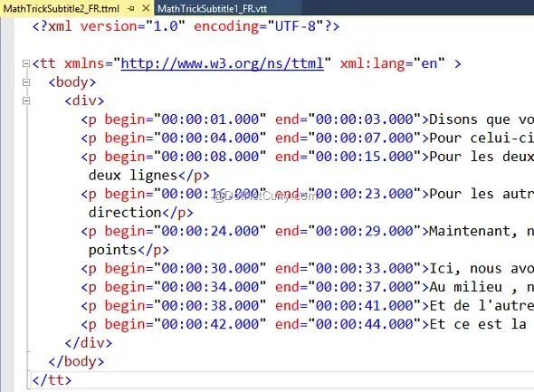Click the closing </body> tag

76,362
